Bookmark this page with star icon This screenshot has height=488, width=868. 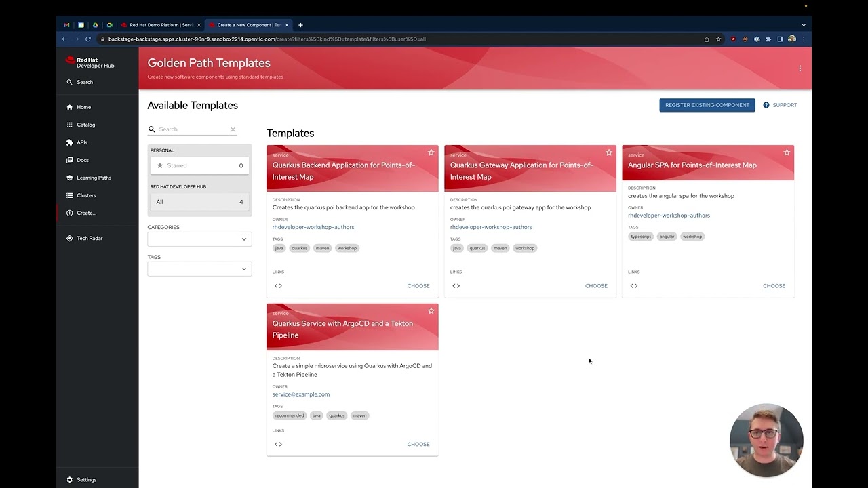718,39
